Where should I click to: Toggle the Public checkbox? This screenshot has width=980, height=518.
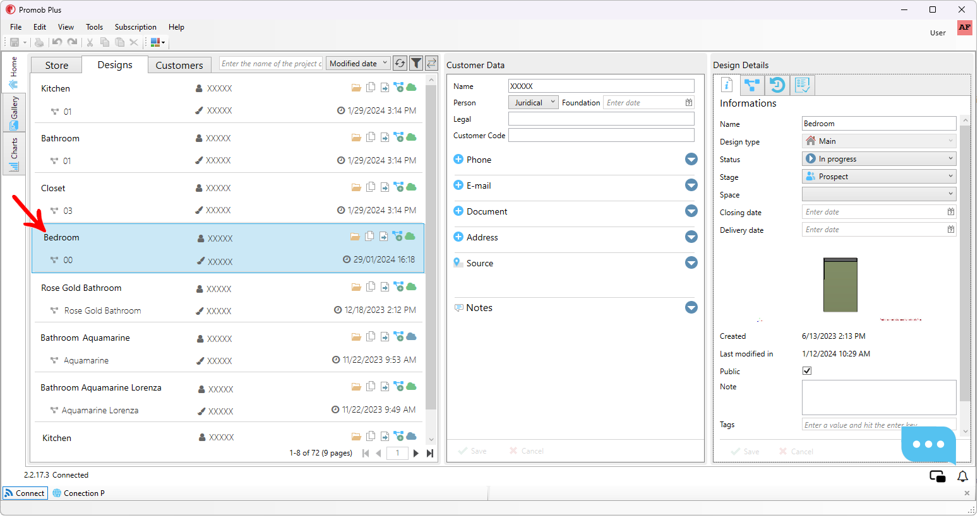click(x=807, y=371)
